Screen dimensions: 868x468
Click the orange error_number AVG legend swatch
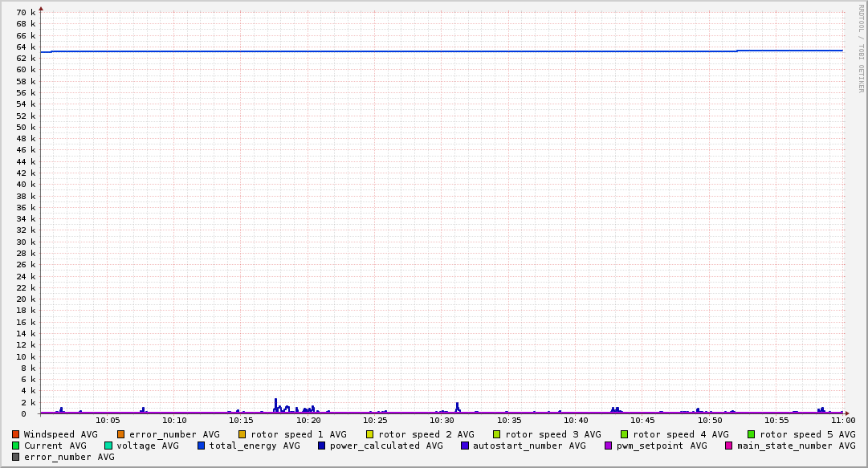click(x=121, y=434)
